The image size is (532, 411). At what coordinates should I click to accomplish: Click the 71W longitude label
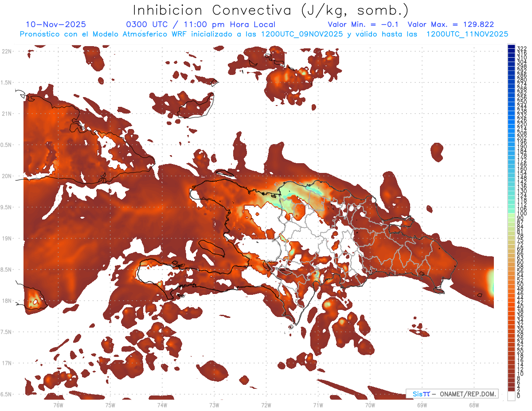point(318,405)
